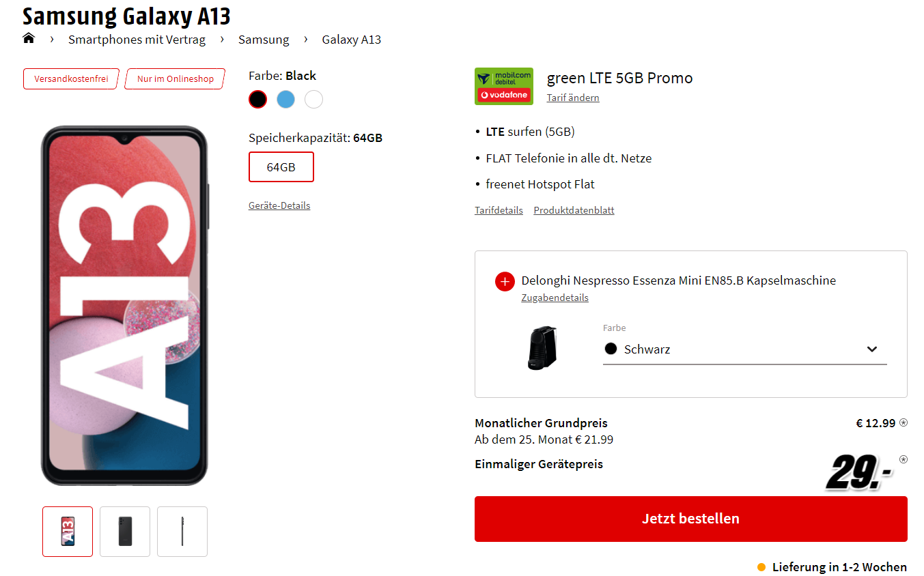The image size is (924, 576).
Task: Choose the white phone color
Action: tap(313, 100)
